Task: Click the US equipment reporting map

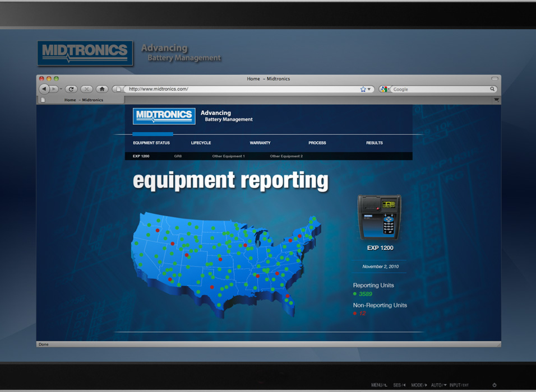Action: click(225, 265)
